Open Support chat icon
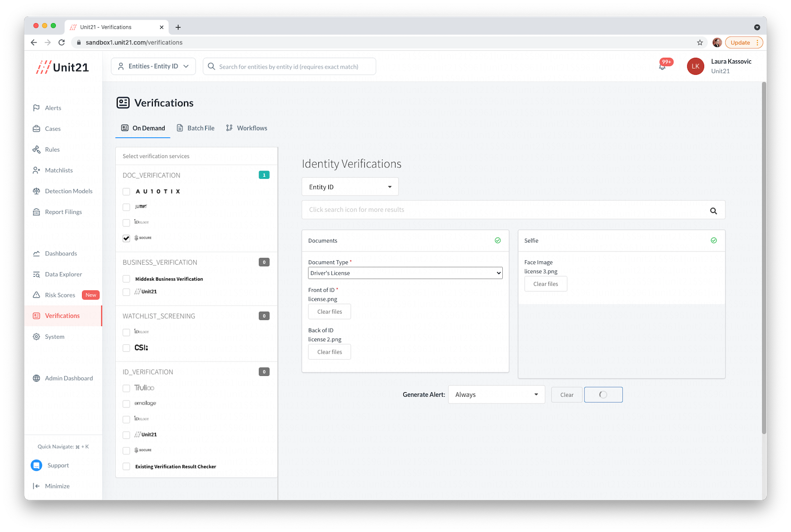Screen dimensions: 791x532 click(x=37, y=465)
